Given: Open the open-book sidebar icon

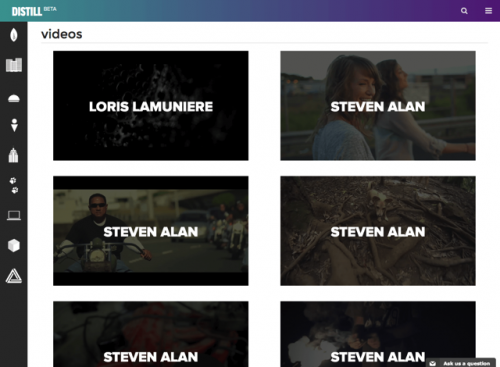Looking at the screenshot, I should tap(14, 65).
